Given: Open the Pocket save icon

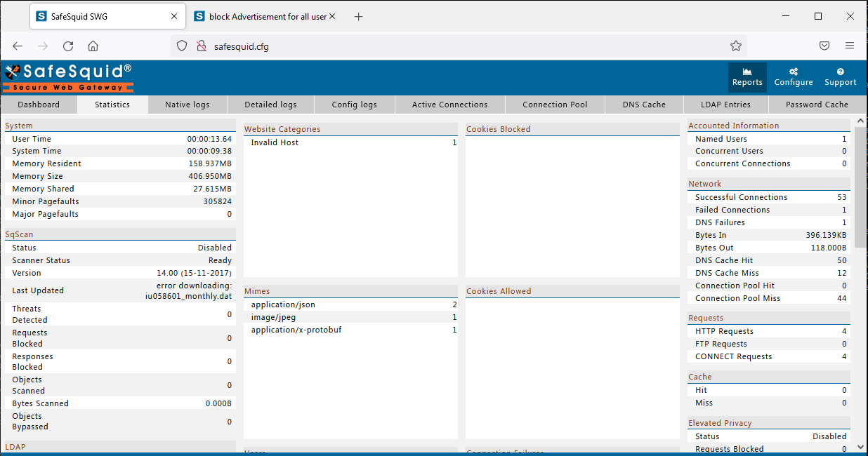Looking at the screenshot, I should [825, 46].
